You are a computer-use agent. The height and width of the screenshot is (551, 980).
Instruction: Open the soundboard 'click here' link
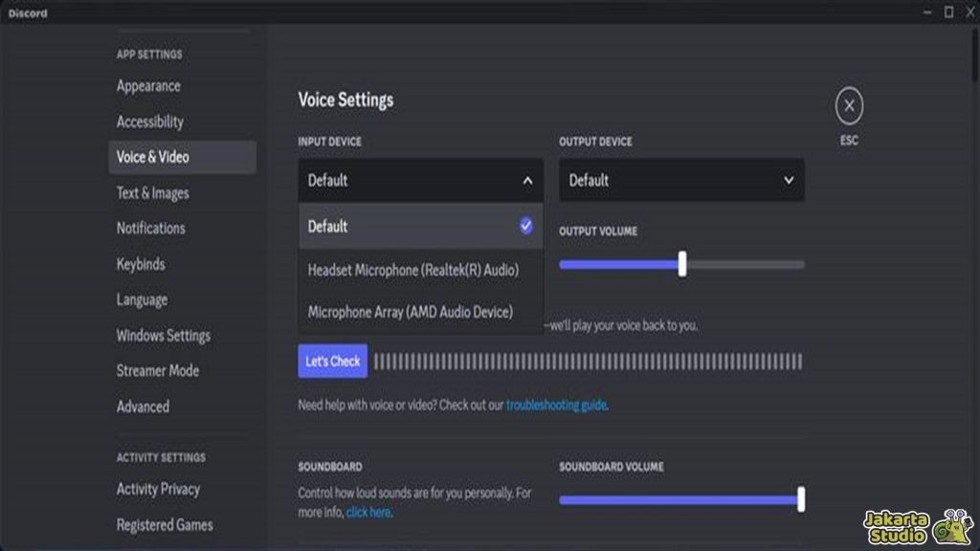click(x=368, y=513)
